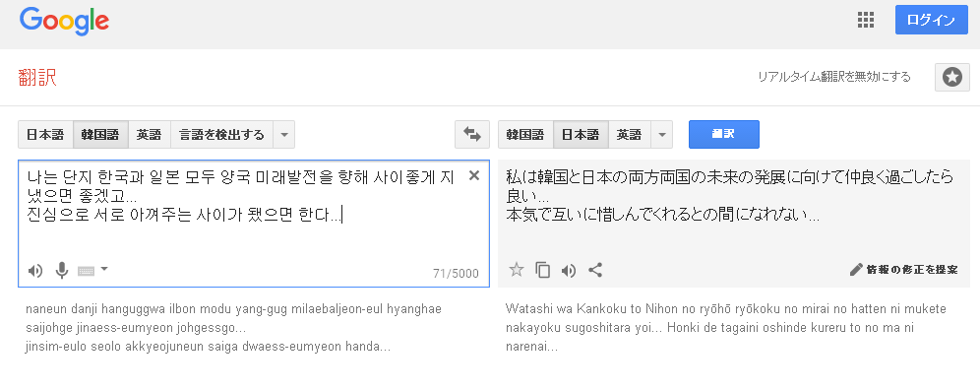This screenshot has width=980, height=390.
Task: Select 韓国語 as source language
Action: coord(100,135)
